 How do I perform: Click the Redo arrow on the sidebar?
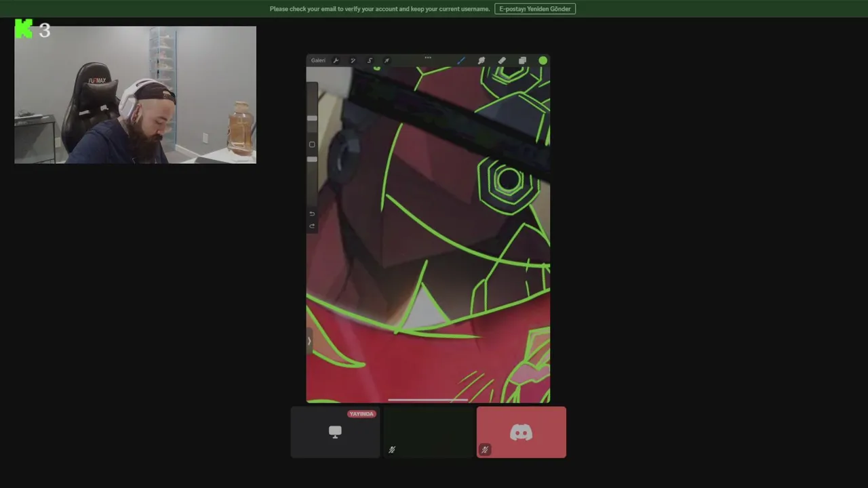312,226
